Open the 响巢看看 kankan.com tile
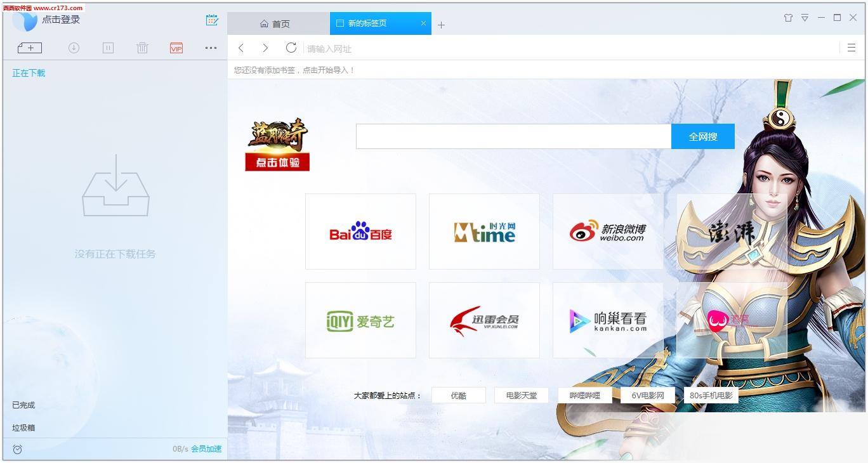The height and width of the screenshot is (463, 868). click(x=608, y=320)
